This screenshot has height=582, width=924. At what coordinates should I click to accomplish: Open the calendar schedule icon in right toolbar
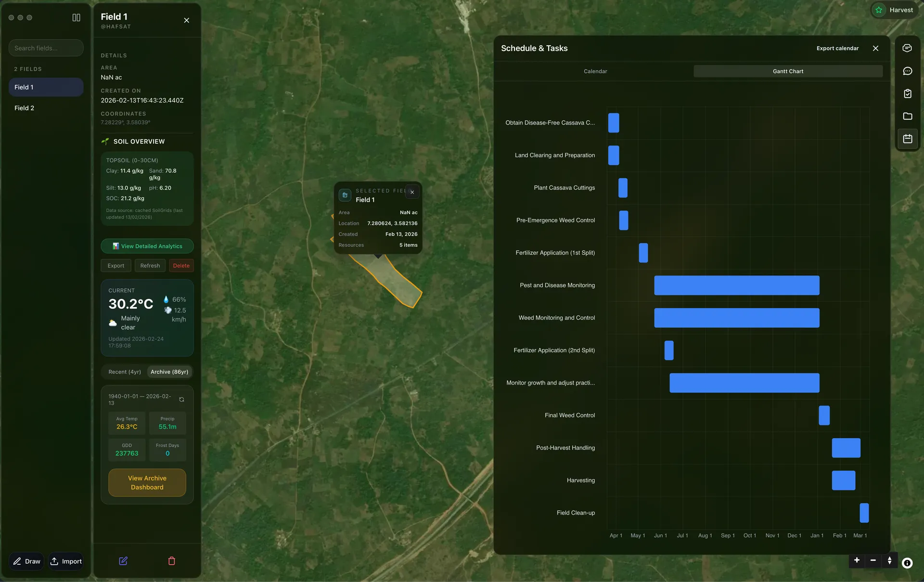point(907,139)
